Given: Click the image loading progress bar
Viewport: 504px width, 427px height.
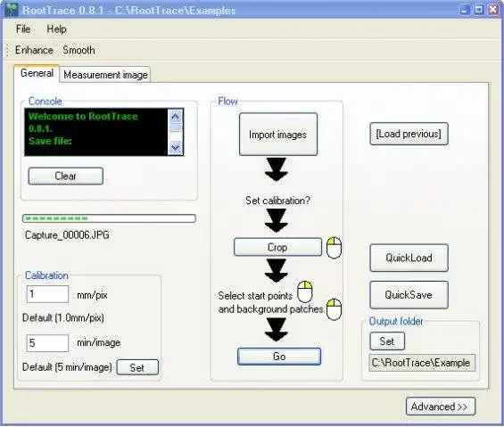Looking at the screenshot, I should tap(109, 218).
